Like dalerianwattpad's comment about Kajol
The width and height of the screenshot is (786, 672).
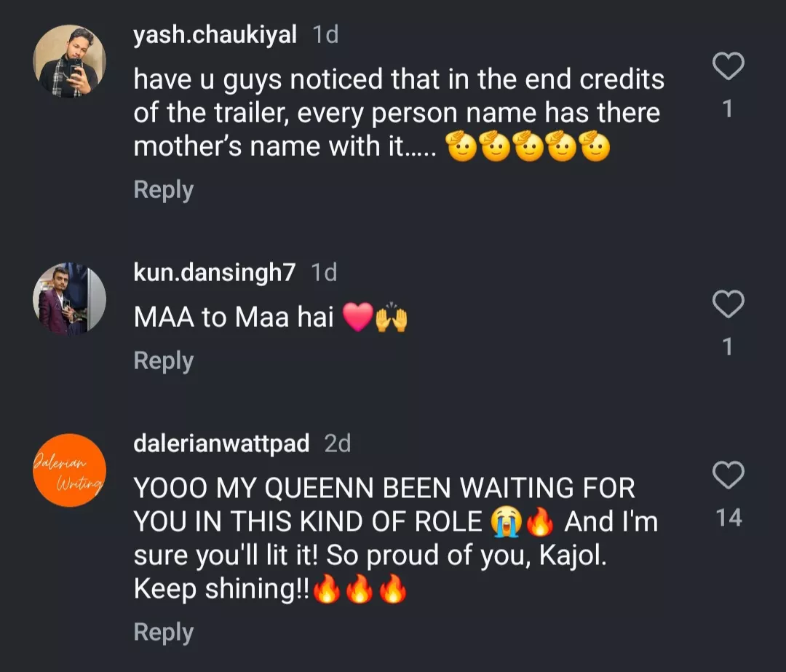point(727,475)
